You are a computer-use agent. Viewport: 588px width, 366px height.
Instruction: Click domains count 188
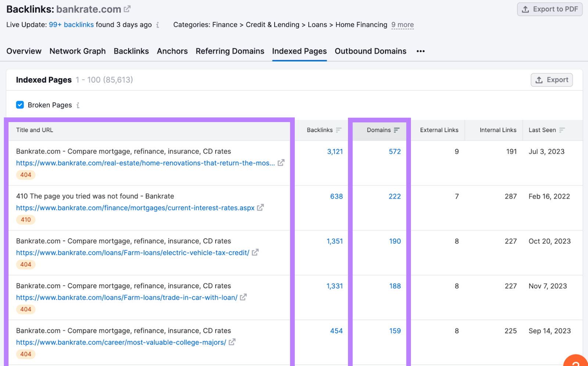(395, 286)
